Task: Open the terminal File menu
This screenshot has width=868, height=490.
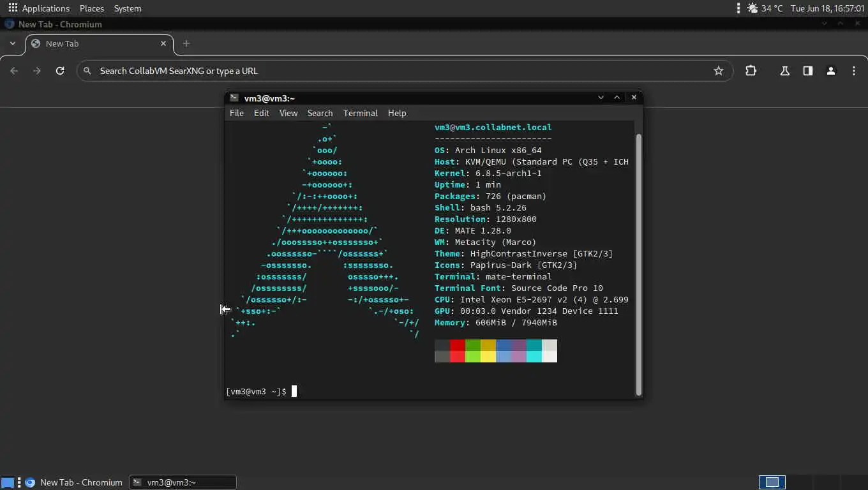Action: [x=237, y=113]
